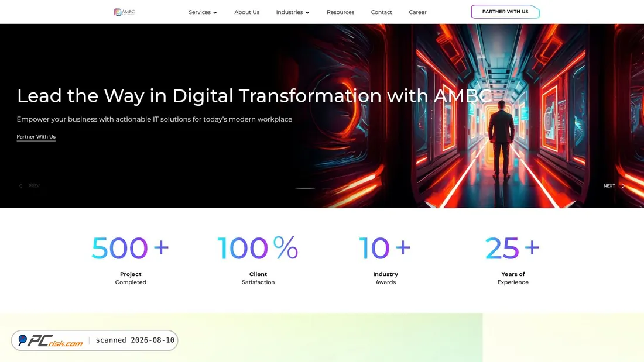
Task: Click the 25+ Years of Experience counter
Action: [513, 260]
